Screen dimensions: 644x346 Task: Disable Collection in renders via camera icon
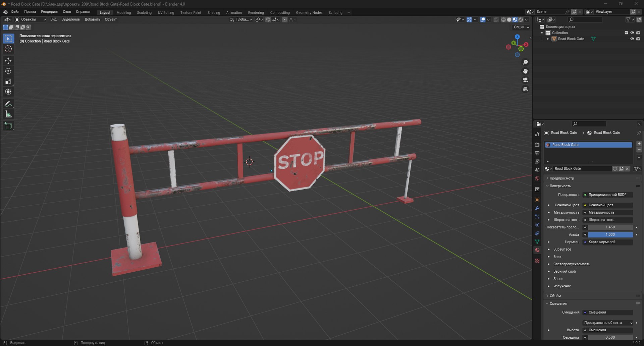click(x=638, y=33)
